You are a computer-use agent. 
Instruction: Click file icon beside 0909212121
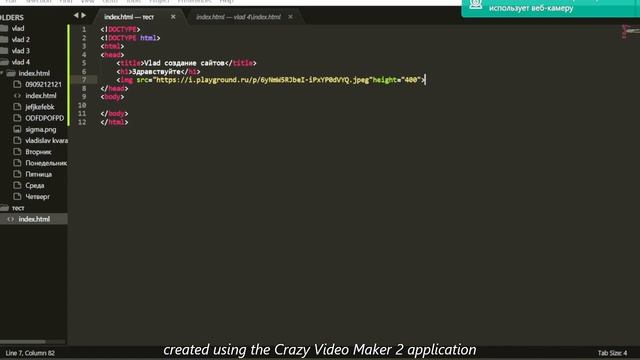[17, 84]
